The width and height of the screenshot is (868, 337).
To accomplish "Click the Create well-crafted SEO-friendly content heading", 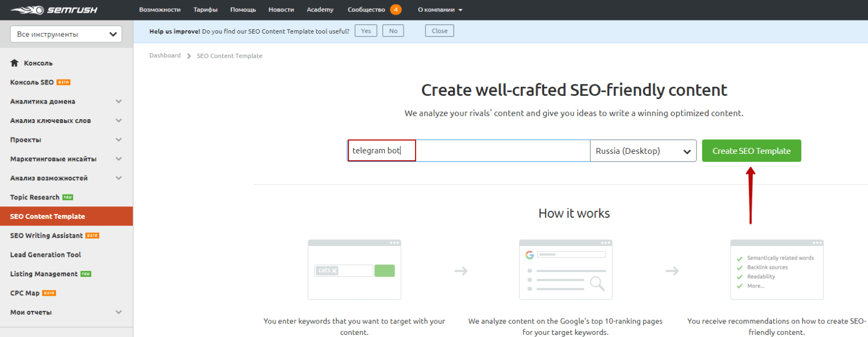I will pyautogui.click(x=574, y=90).
